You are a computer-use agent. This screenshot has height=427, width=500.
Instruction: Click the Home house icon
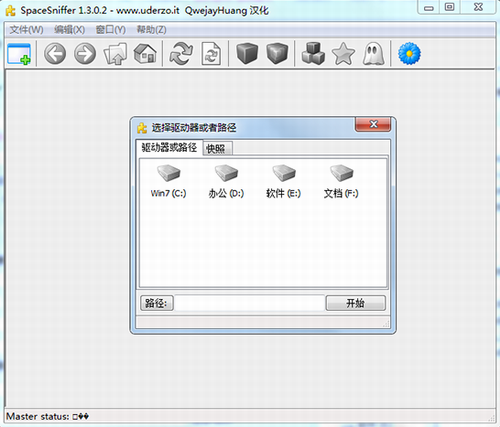(x=145, y=53)
